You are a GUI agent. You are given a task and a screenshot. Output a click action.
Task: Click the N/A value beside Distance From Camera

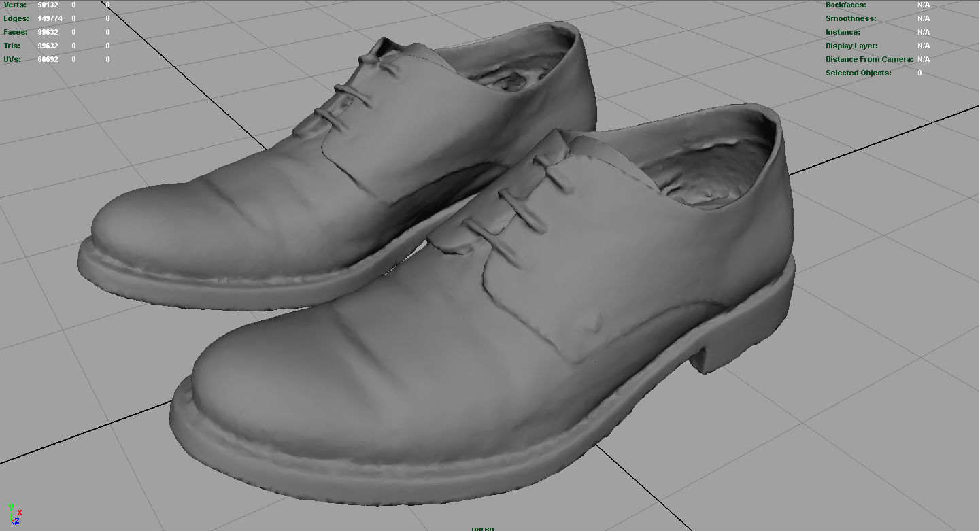tap(924, 59)
